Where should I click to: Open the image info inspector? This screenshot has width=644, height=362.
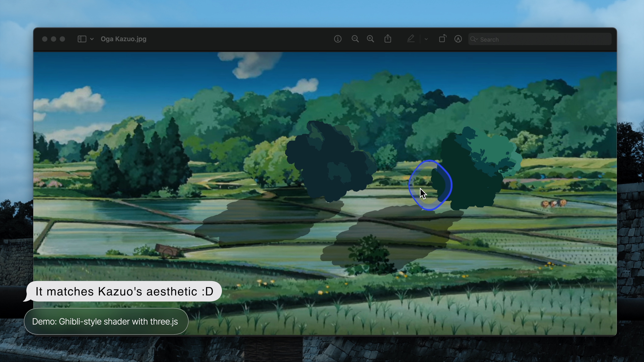click(x=338, y=39)
